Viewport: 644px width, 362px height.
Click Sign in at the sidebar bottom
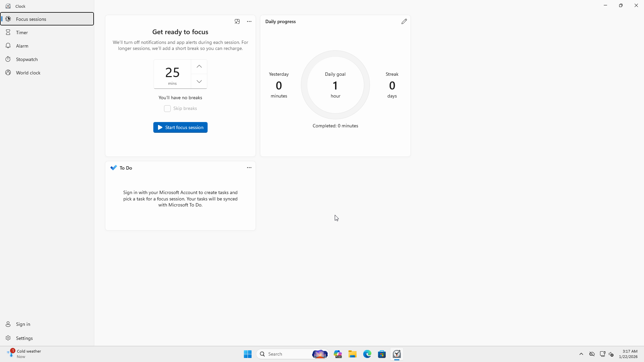point(23,324)
